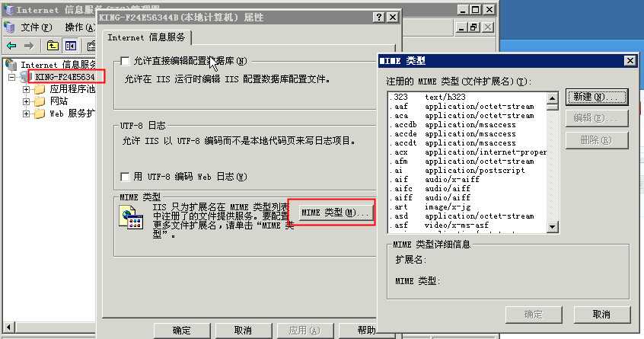Close the MIME 类型 dialog

(x=630, y=61)
